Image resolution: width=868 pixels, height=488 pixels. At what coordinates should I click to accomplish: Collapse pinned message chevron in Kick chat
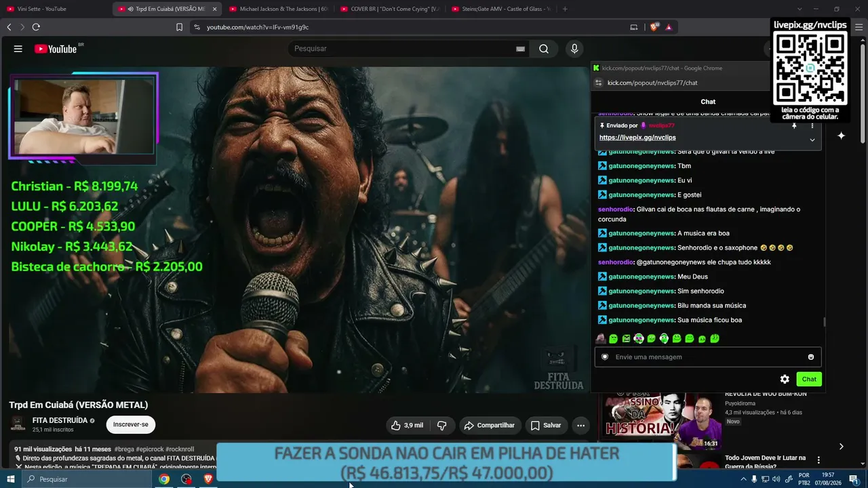812,140
